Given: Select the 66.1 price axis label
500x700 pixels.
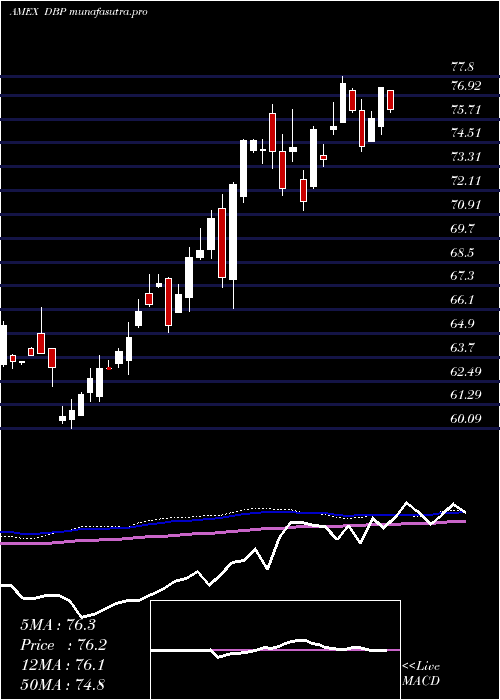Looking at the screenshot, I should (x=463, y=300).
